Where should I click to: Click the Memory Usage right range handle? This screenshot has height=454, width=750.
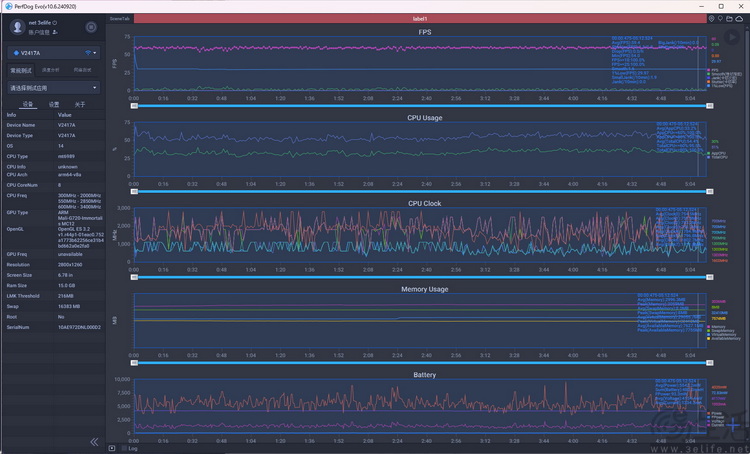(x=710, y=363)
